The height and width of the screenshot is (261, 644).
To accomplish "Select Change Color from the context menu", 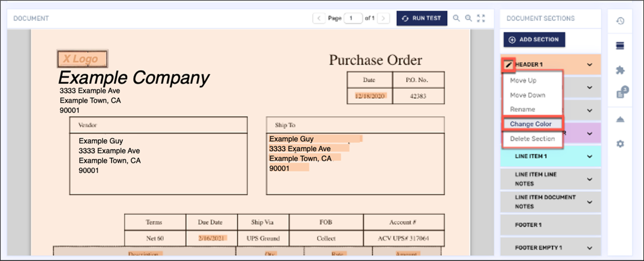I will [x=531, y=124].
